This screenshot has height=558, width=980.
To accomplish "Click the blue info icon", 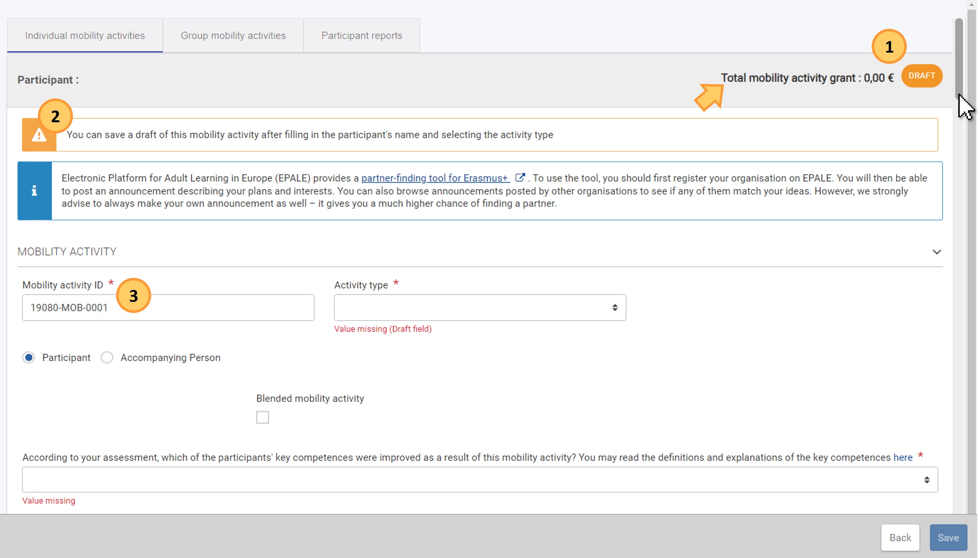I will click(x=35, y=190).
